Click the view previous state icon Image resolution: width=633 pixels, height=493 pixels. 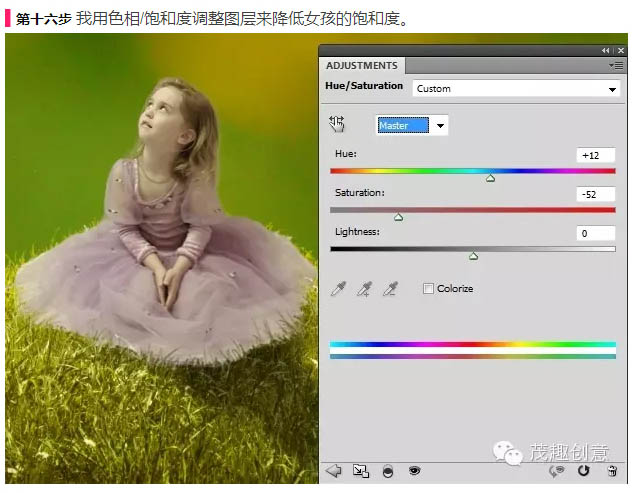pos(558,470)
